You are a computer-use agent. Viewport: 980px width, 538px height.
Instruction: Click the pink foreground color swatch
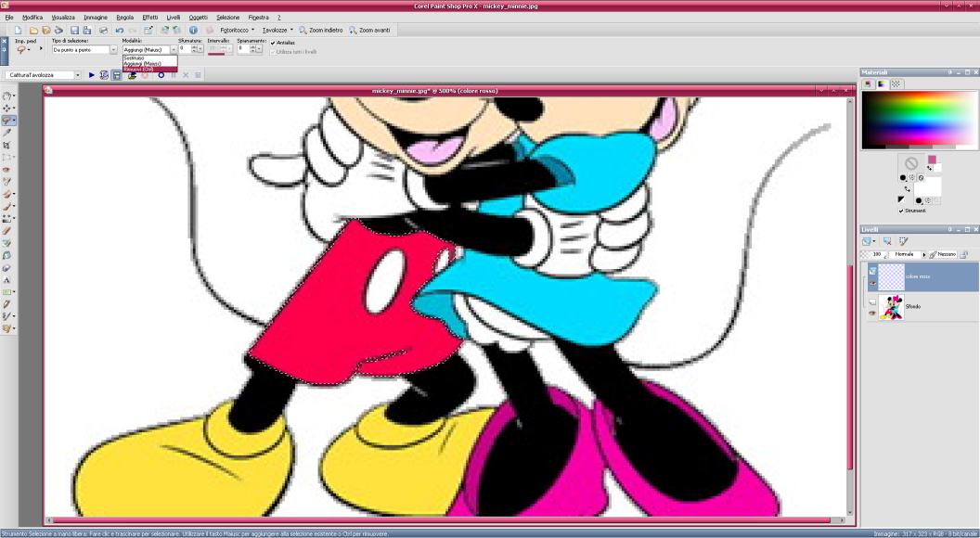click(932, 160)
